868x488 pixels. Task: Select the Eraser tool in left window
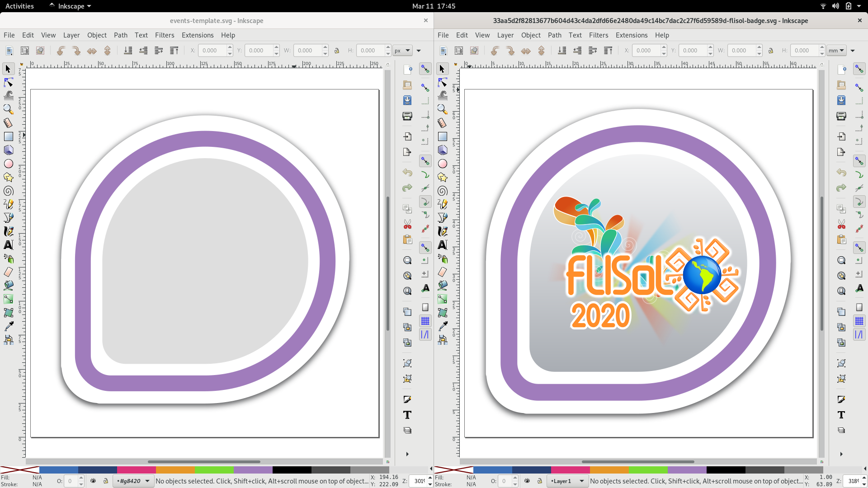[x=8, y=272]
